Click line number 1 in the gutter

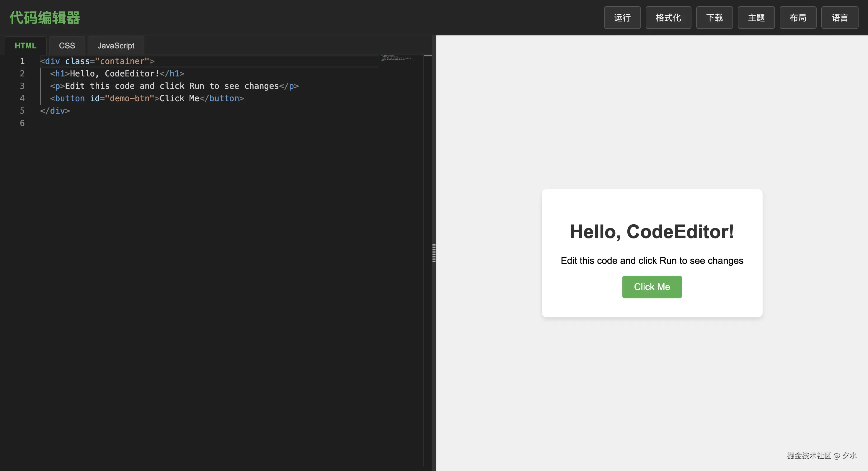point(22,61)
